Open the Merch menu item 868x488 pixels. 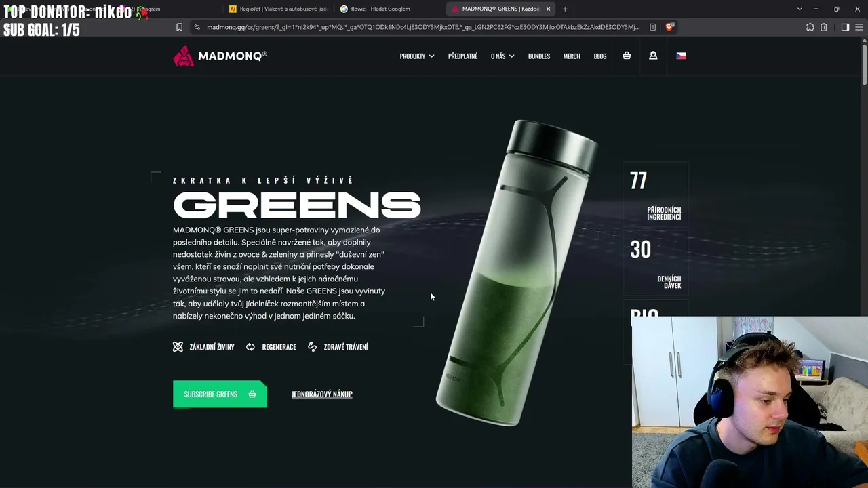point(572,56)
